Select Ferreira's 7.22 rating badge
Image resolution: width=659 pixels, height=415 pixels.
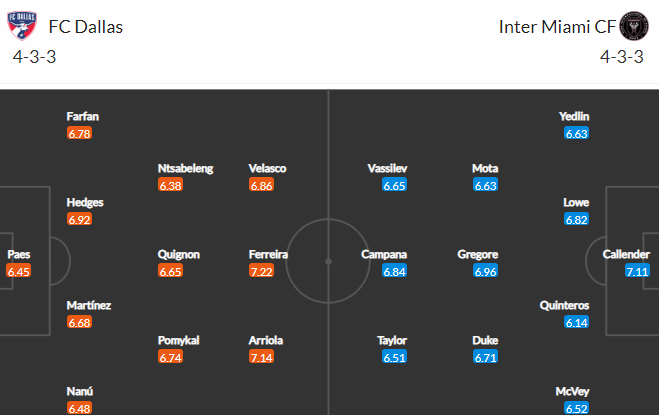click(x=261, y=271)
